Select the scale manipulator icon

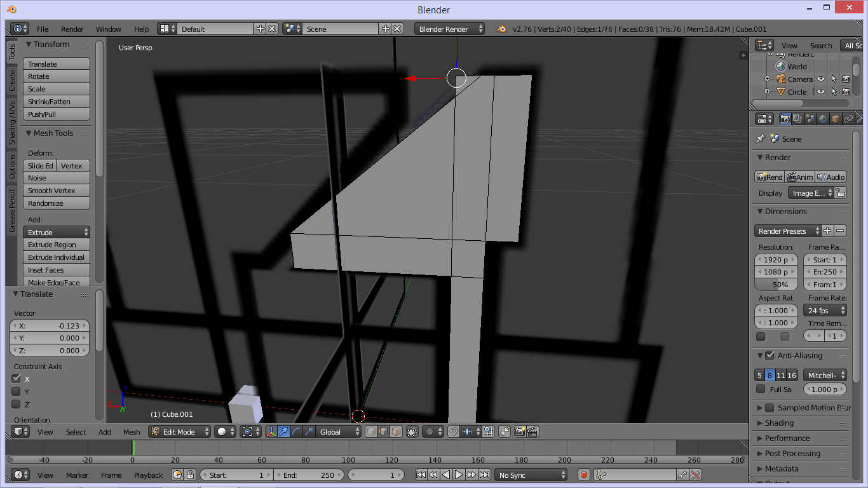309,431
